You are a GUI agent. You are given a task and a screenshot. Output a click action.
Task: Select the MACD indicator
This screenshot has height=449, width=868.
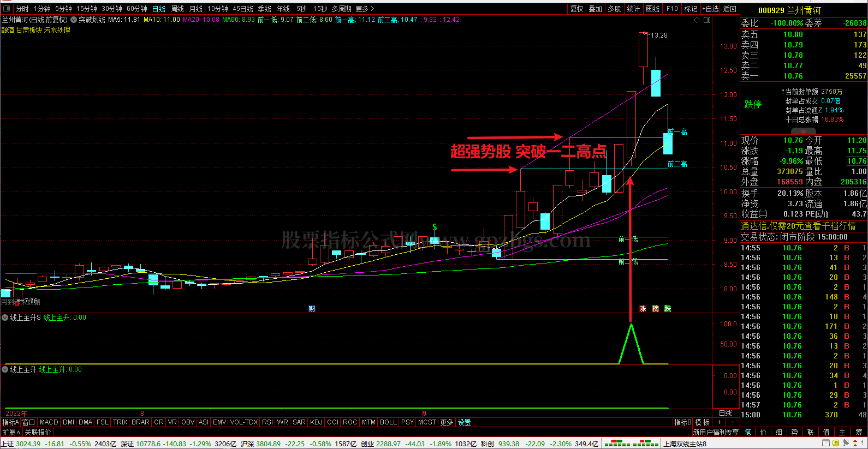[x=49, y=422]
